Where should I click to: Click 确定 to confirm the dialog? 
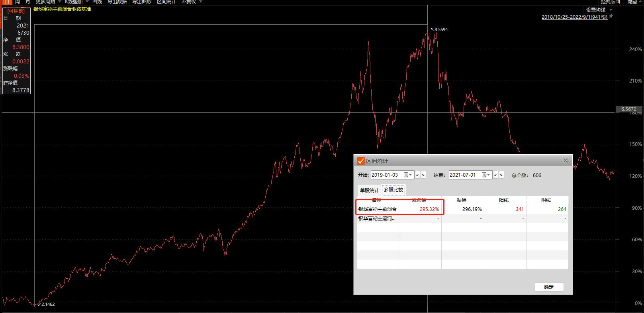tap(549, 287)
